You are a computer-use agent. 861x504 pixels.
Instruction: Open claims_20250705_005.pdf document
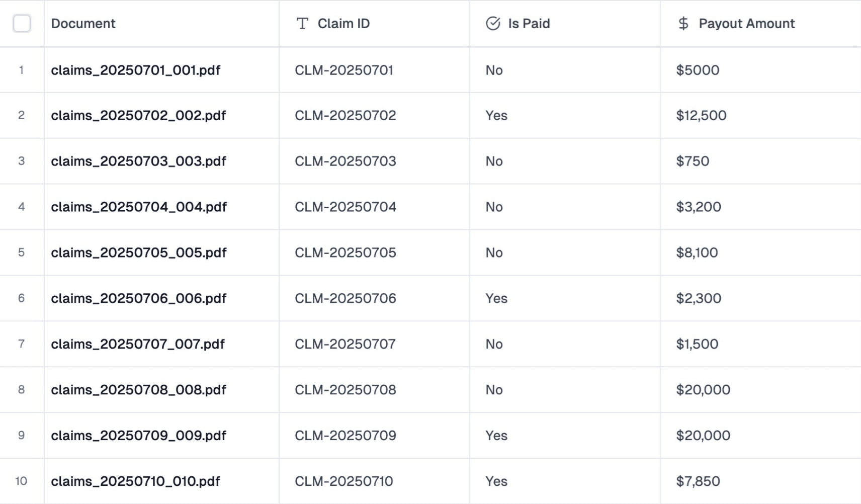click(139, 253)
